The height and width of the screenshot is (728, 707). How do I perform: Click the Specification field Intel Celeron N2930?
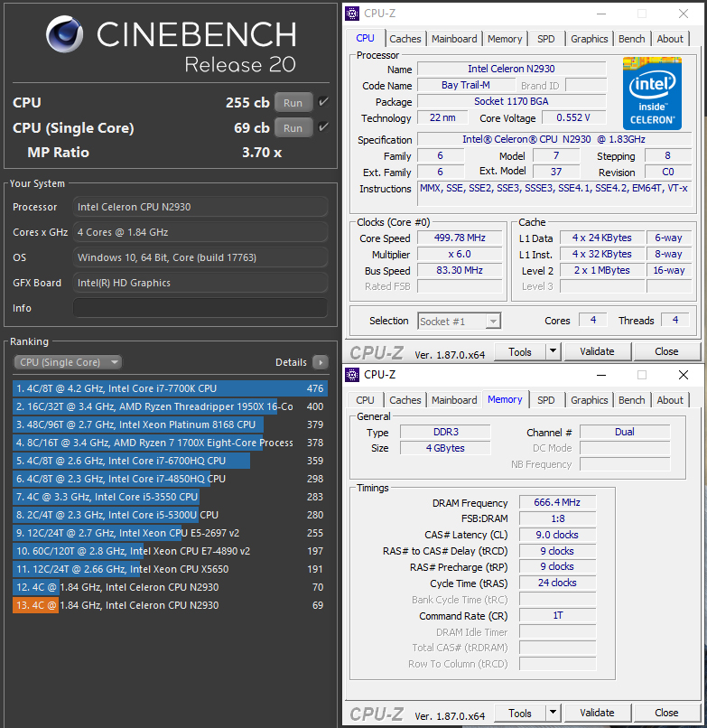coord(554,139)
